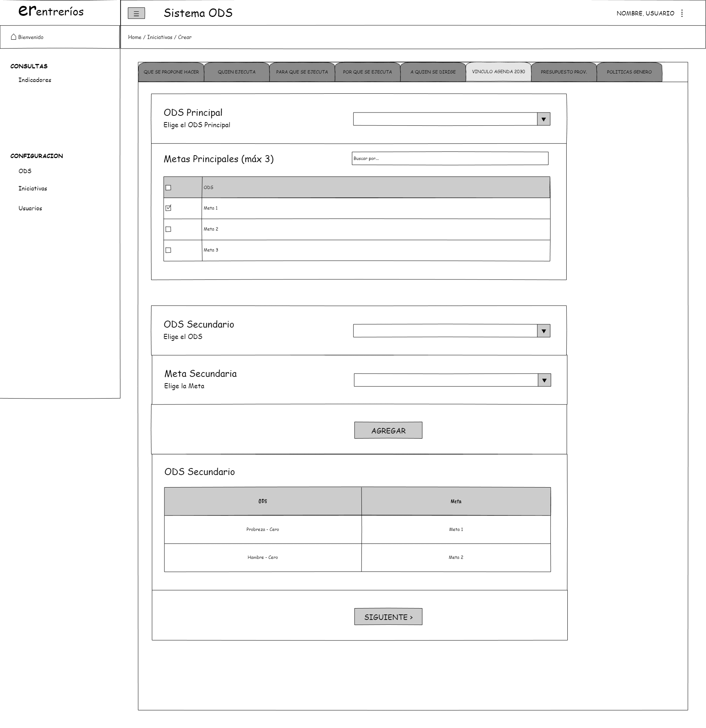The image size is (706, 728).
Task: Click the hamburger menu icon
Action: click(x=136, y=13)
